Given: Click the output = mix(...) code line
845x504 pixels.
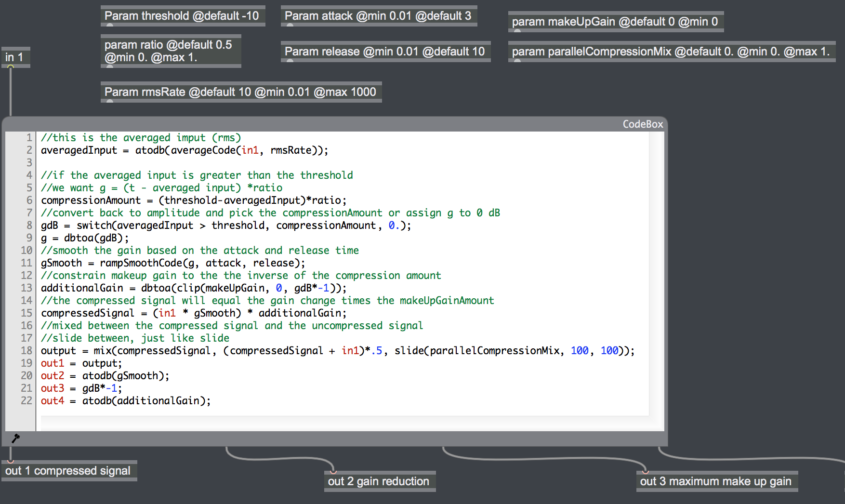Looking at the screenshot, I should (338, 351).
